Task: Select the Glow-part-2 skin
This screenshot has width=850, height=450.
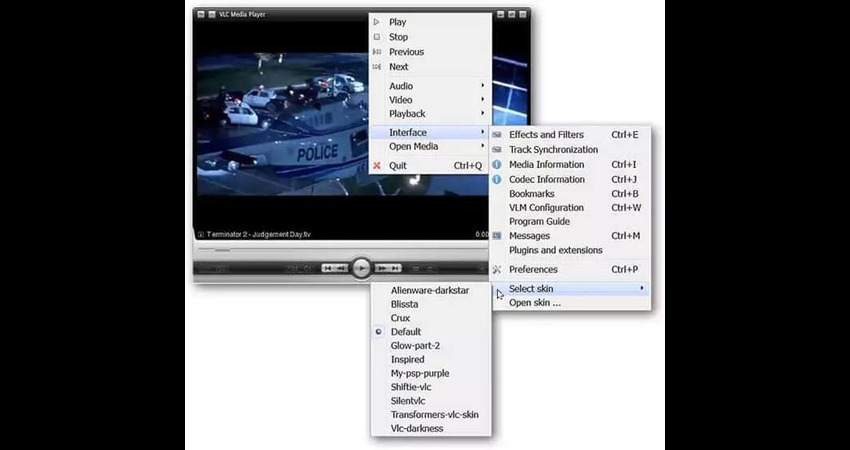Action: [431, 346]
